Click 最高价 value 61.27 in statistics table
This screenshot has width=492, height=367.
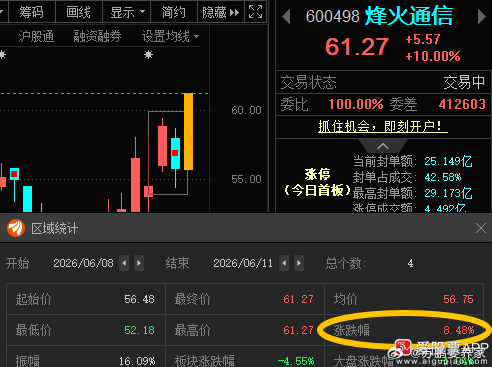click(298, 330)
